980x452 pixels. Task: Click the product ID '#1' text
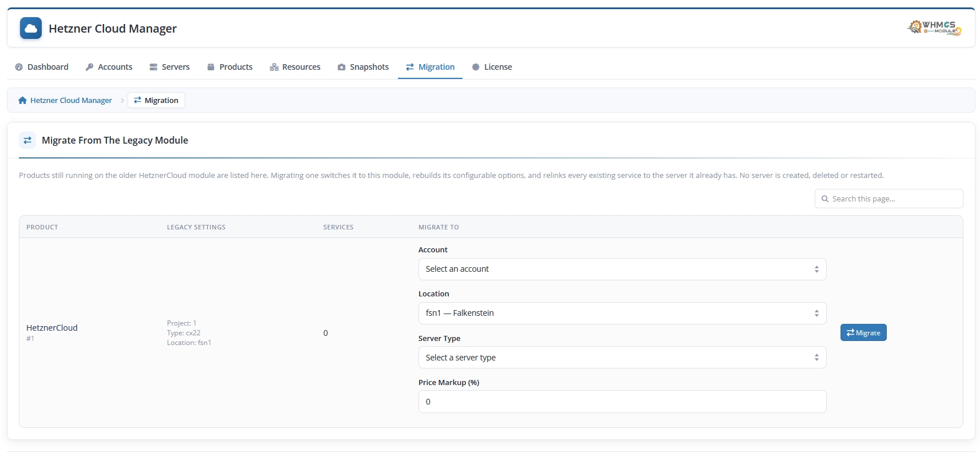pyautogui.click(x=30, y=339)
